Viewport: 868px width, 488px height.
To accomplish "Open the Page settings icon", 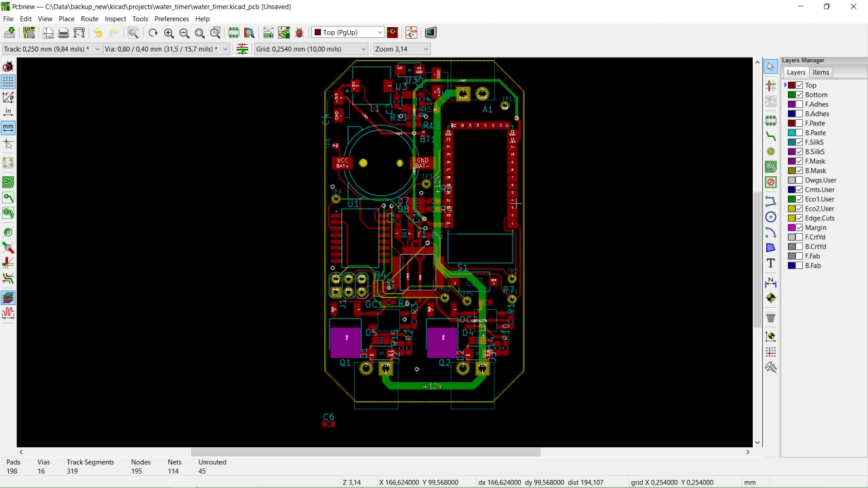I will [x=48, y=33].
